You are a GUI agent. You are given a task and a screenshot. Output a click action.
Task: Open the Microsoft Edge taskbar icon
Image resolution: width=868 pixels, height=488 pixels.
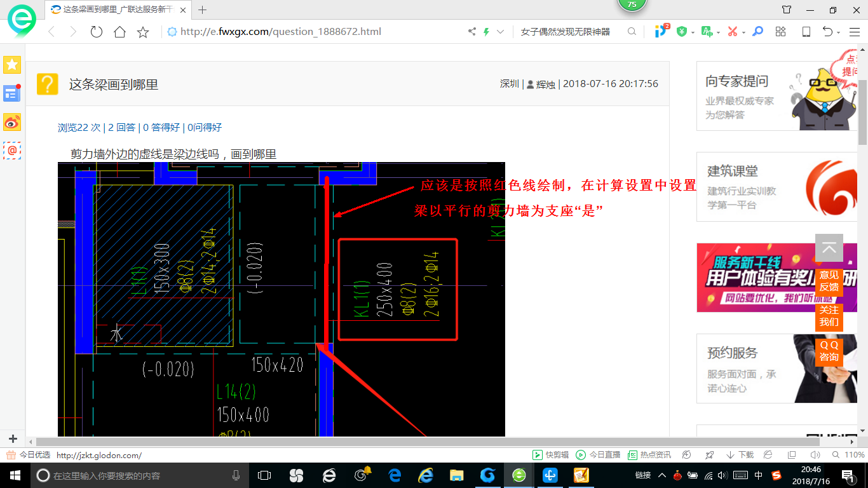[394, 475]
